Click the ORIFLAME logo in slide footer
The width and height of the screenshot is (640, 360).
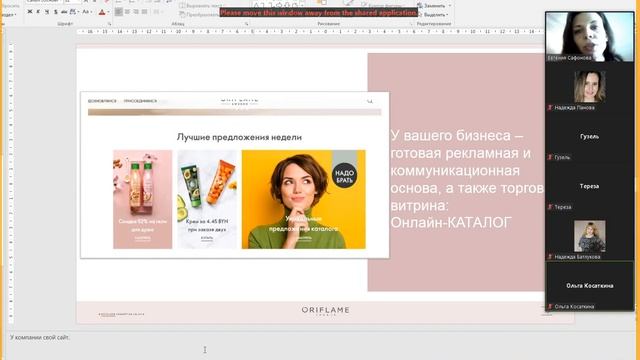click(x=325, y=311)
